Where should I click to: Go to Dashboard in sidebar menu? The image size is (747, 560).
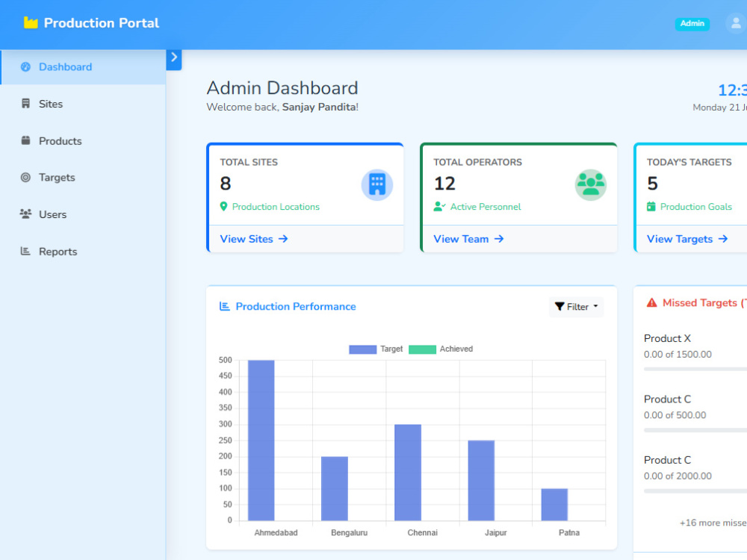pos(83,67)
